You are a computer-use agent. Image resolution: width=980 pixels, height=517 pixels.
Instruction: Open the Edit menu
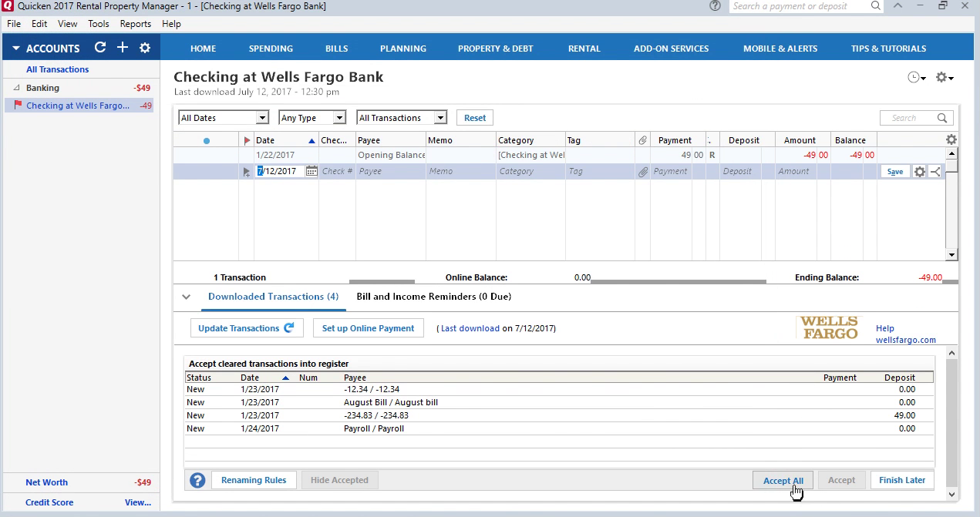pyautogui.click(x=39, y=24)
